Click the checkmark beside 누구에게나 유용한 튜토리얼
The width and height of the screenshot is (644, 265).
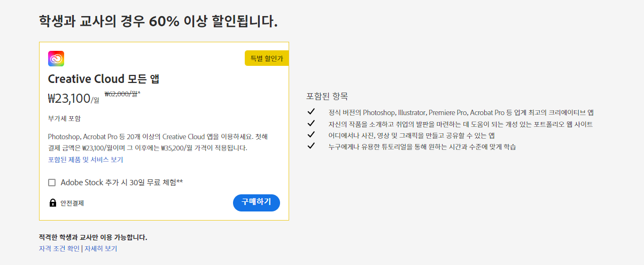[311, 146]
